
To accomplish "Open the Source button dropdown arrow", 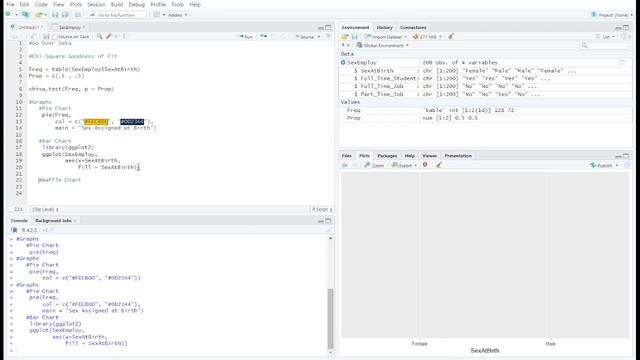I will click(x=319, y=37).
